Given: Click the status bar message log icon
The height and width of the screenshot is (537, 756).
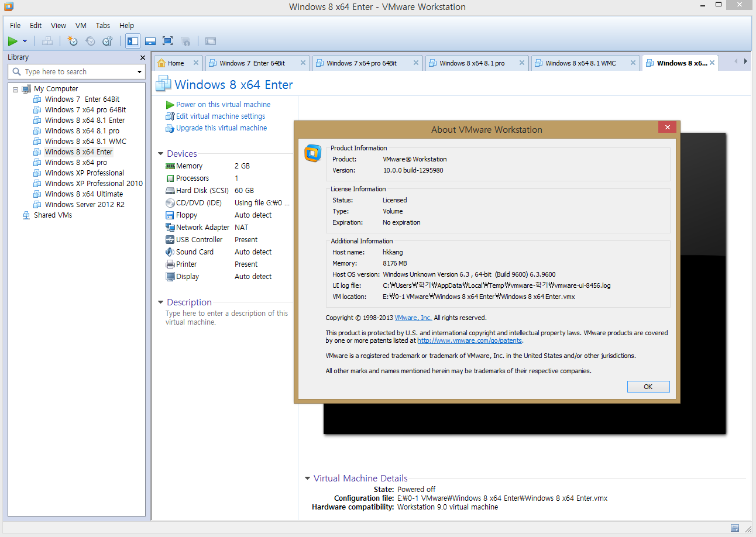Looking at the screenshot, I should coord(735,528).
